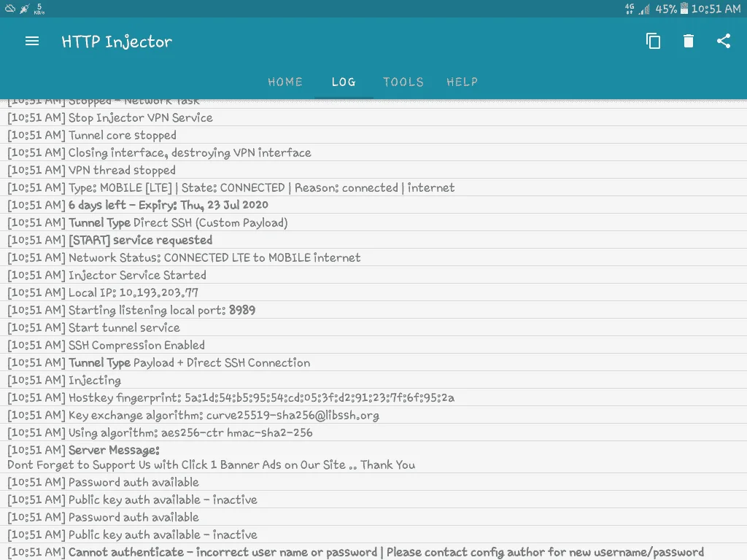Tap the signal strength icon in status bar
747x560 pixels.
pyautogui.click(x=645, y=9)
